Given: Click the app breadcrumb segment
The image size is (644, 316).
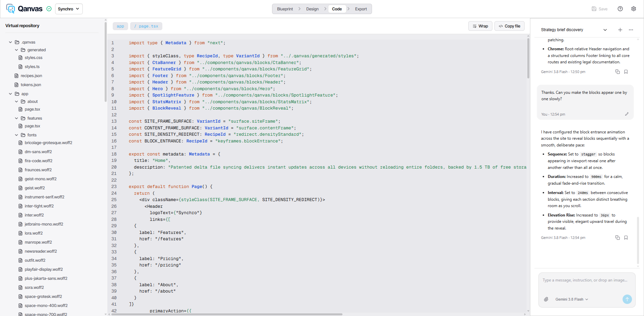Looking at the screenshot, I should click(120, 26).
